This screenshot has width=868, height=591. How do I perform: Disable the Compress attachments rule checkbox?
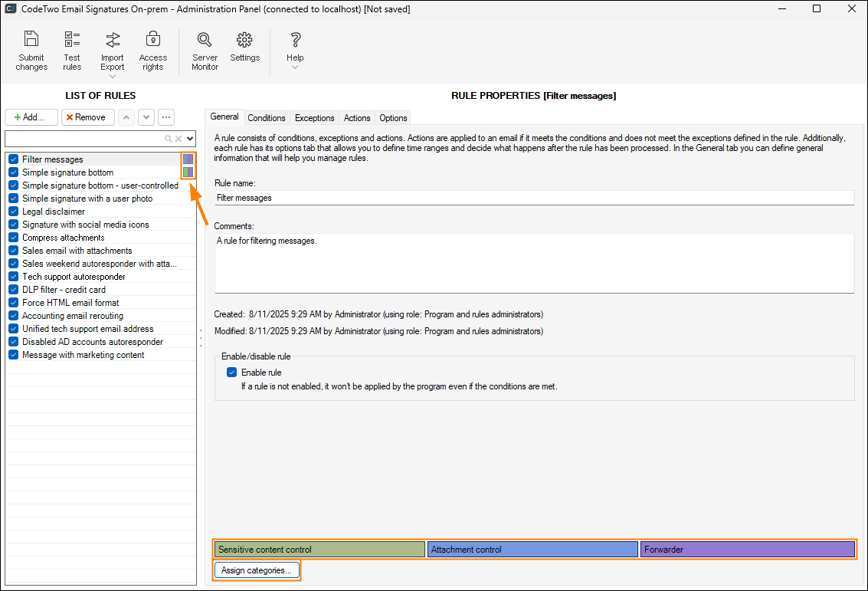(13, 238)
